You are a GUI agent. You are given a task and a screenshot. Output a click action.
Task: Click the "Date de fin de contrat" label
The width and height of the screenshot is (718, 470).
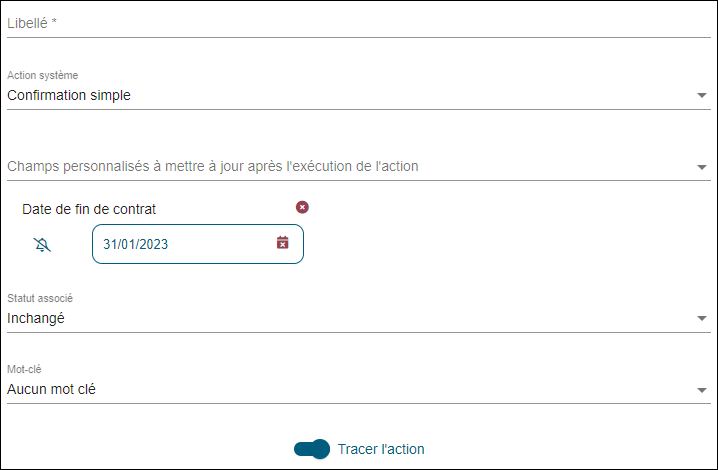(x=89, y=209)
